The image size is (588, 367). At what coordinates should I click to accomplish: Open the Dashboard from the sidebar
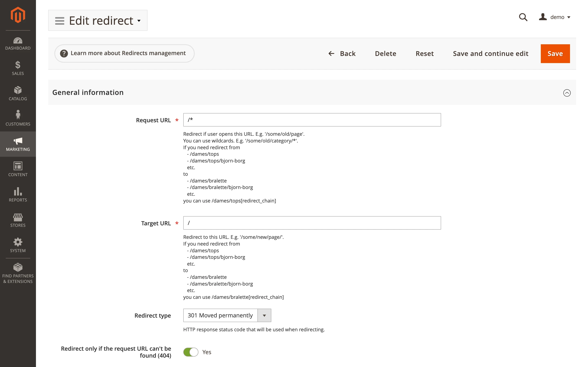pos(18,44)
